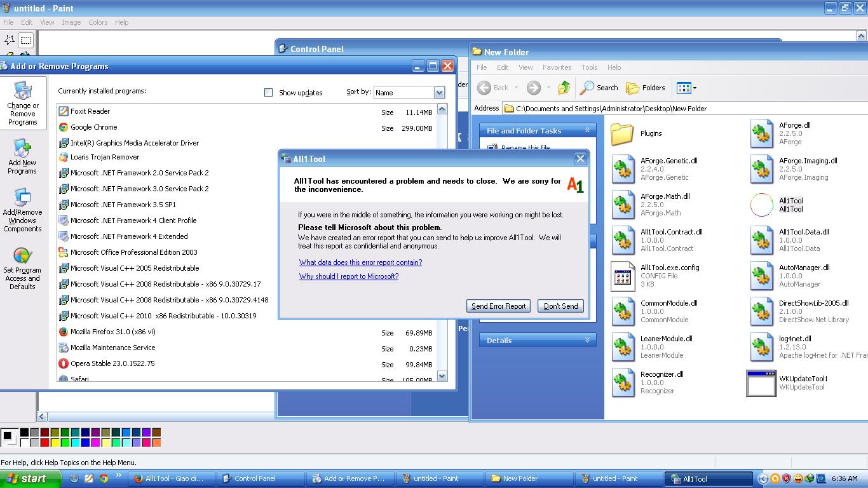Viewport: 868px width, 488px height.
Task: Click the New Folder address bar field
Action: 685,109
